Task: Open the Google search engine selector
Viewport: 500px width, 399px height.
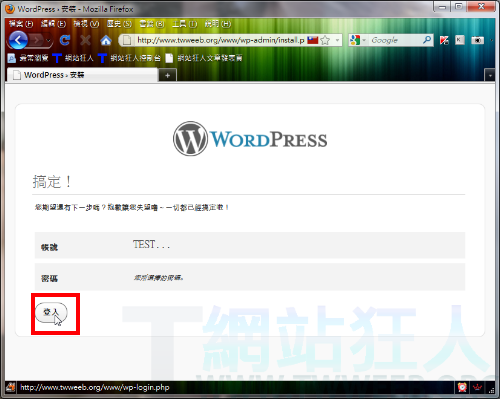Action: pos(358,40)
